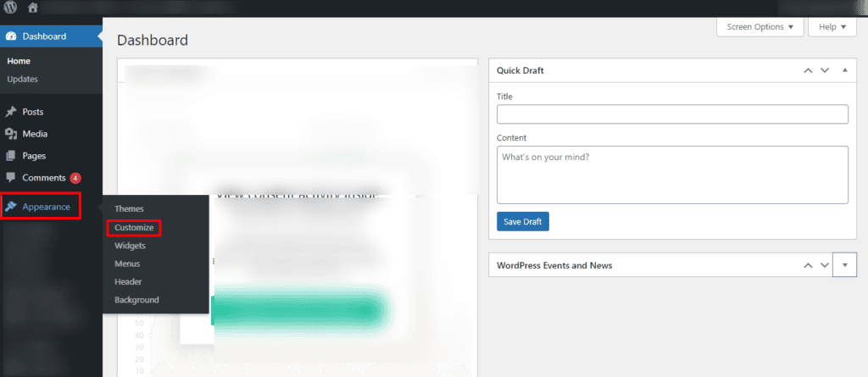Image resolution: width=868 pixels, height=377 pixels.
Task: Click the home site icon
Action: (33, 8)
